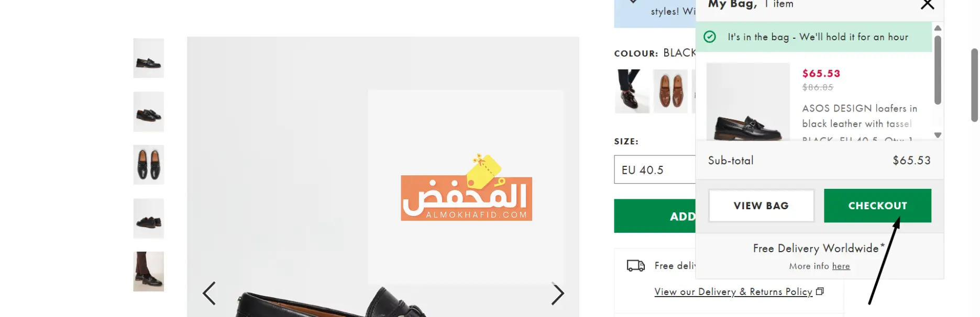The image size is (980, 317).
Task: Click the bag panel scrollbar
Action: [x=938, y=69]
